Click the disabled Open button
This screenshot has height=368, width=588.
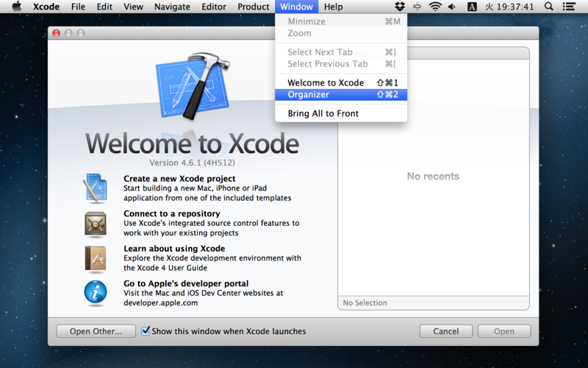coord(504,331)
